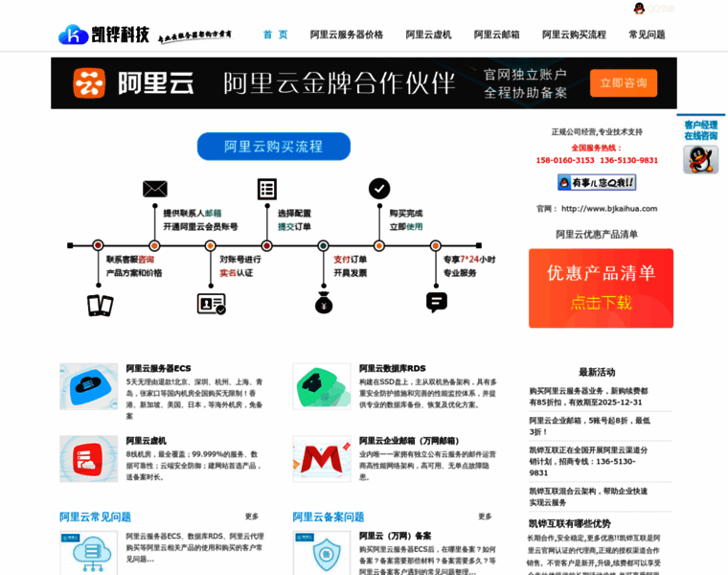Click the 阿里云优惠产品清单 heading
The height and width of the screenshot is (575, 728).
pos(597,234)
